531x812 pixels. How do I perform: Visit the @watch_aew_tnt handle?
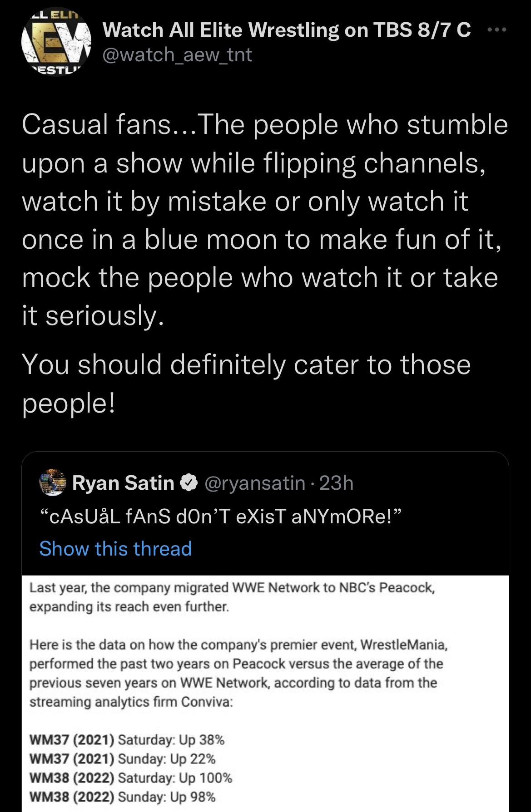pyautogui.click(x=177, y=55)
